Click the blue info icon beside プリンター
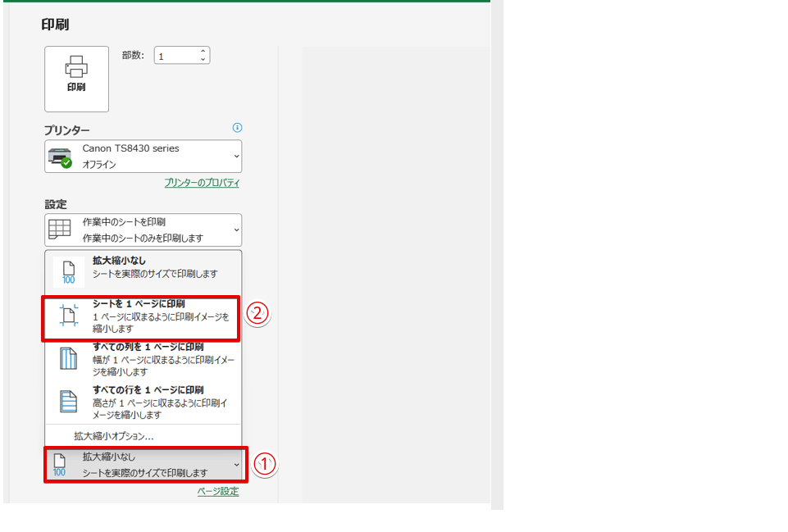788x532 pixels. 238,128
